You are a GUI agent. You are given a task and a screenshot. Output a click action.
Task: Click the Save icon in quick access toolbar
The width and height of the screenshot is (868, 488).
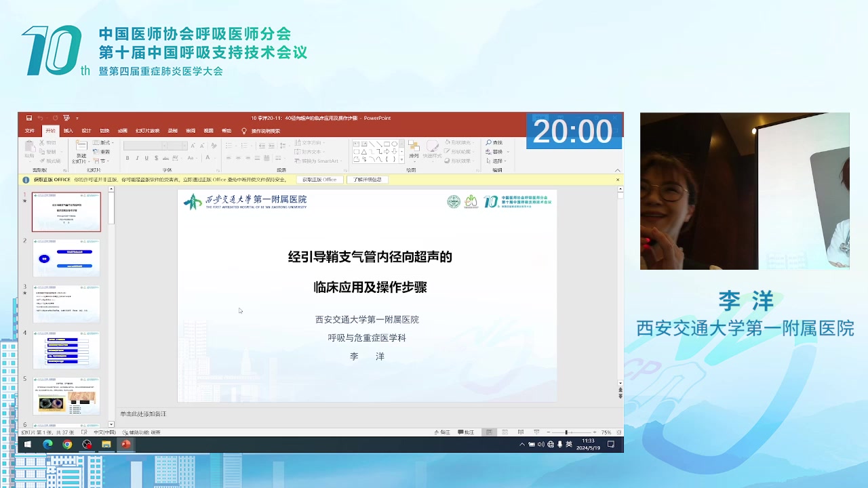[x=29, y=118]
